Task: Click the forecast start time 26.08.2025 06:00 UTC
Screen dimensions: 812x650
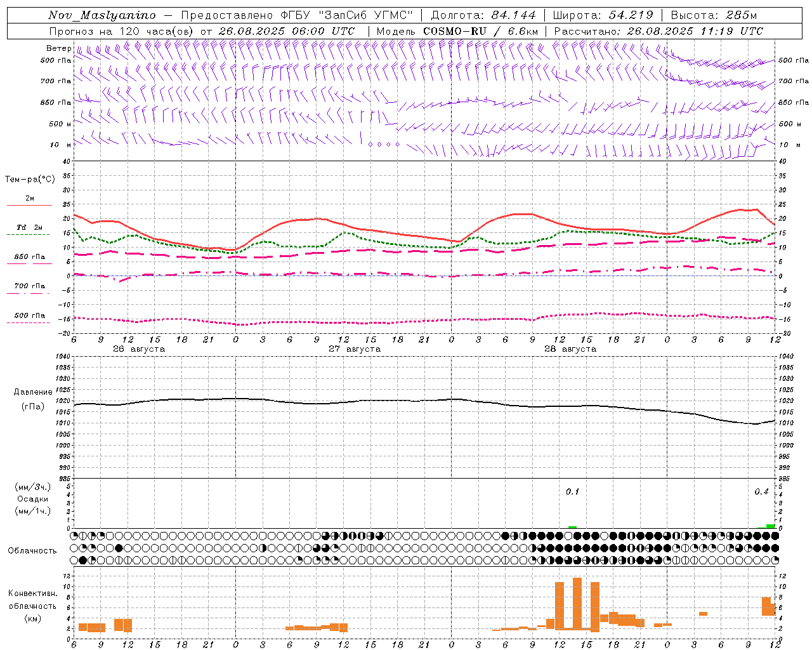Action: pos(287,31)
